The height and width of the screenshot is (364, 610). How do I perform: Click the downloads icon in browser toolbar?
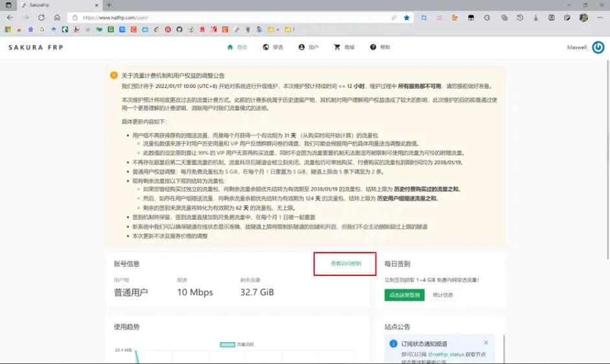pos(536,17)
